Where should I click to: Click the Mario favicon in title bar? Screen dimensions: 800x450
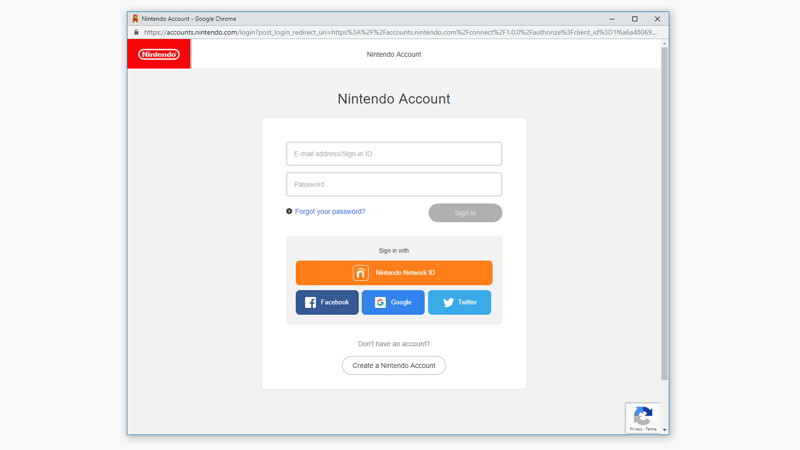[135, 18]
